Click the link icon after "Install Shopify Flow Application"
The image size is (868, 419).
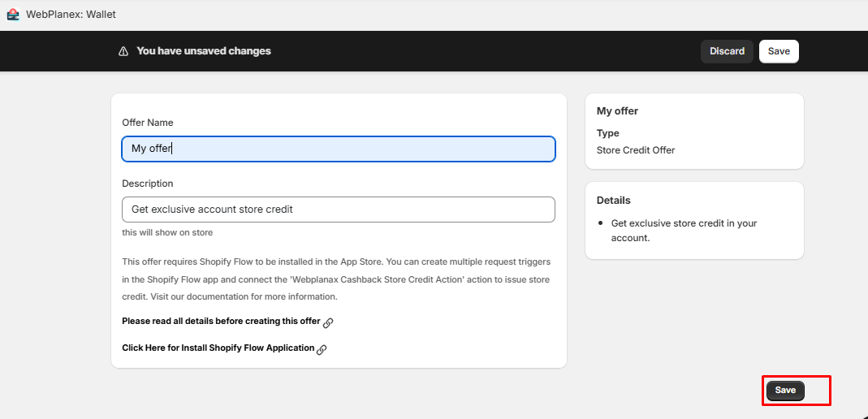(x=322, y=349)
